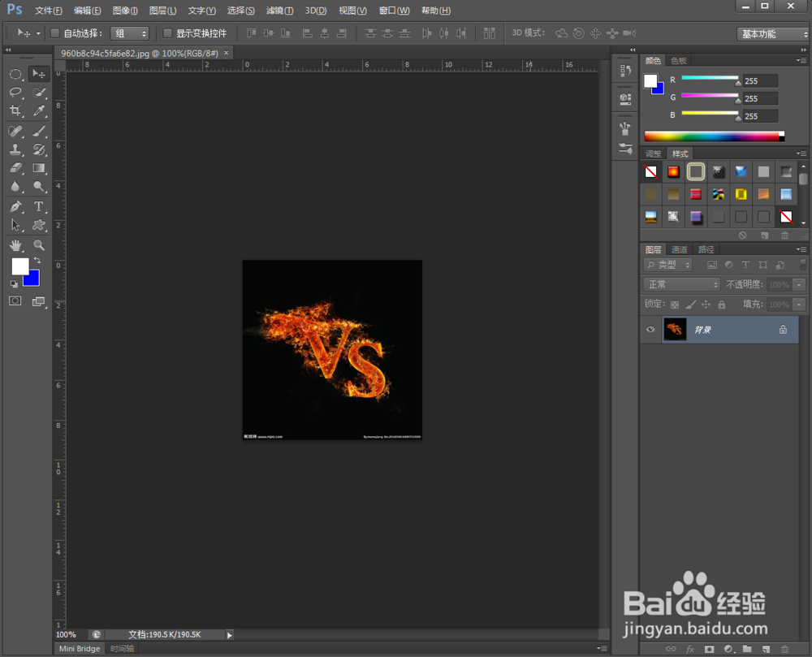The width and height of the screenshot is (812, 657).
Task: Add a layer mask
Action: click(x=709, y=649)
